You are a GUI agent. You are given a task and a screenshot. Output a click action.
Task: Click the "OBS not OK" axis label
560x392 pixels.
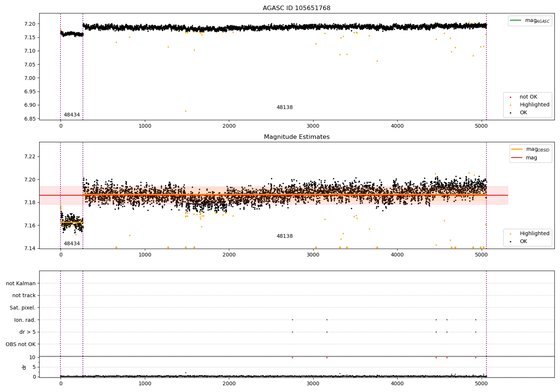[x=21, y=344]
